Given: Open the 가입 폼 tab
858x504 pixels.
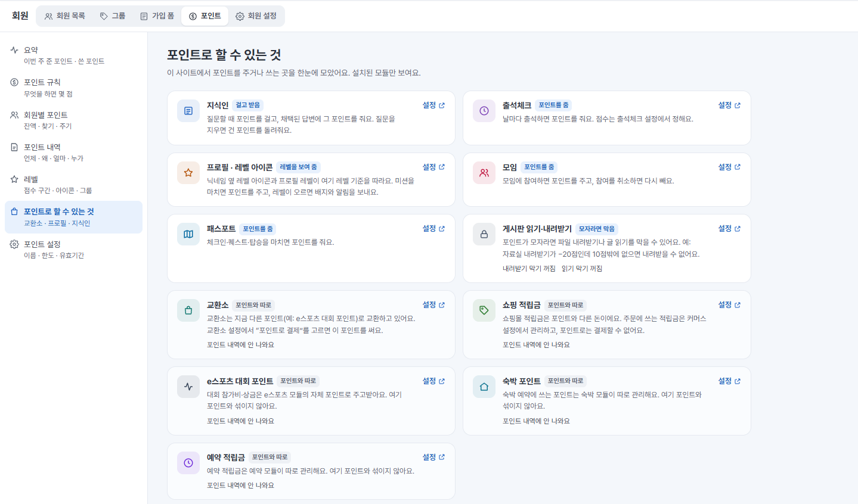Looking at the screenshot, I should click(157, 16).
